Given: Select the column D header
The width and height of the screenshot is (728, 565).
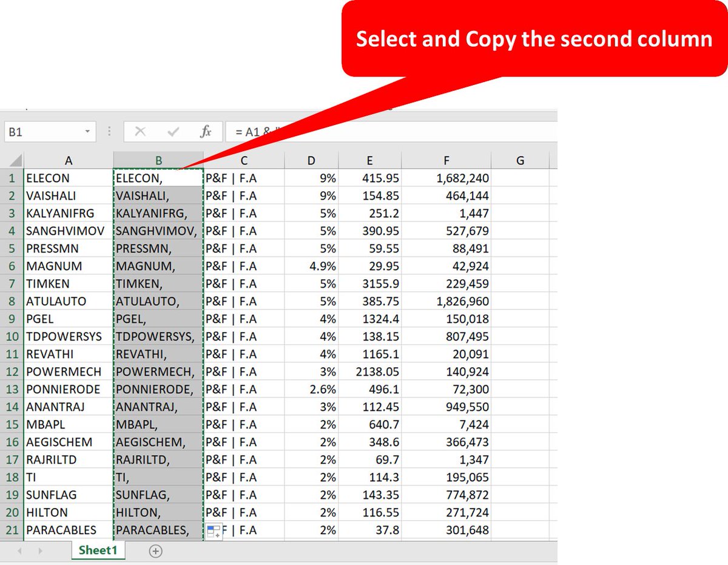Looking at the screenshot, I should [311, 160].
